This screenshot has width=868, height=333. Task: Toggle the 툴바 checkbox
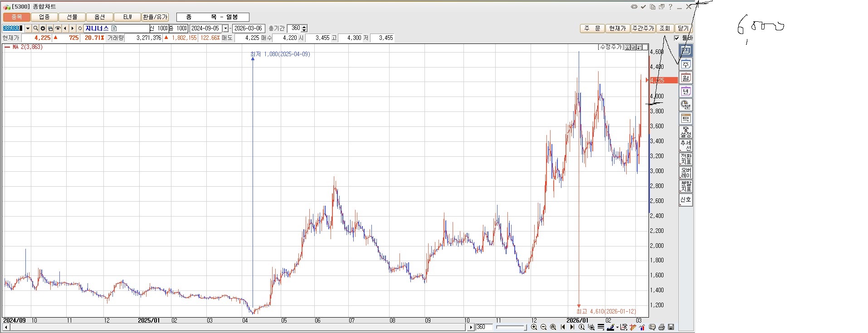pos(677,38)
